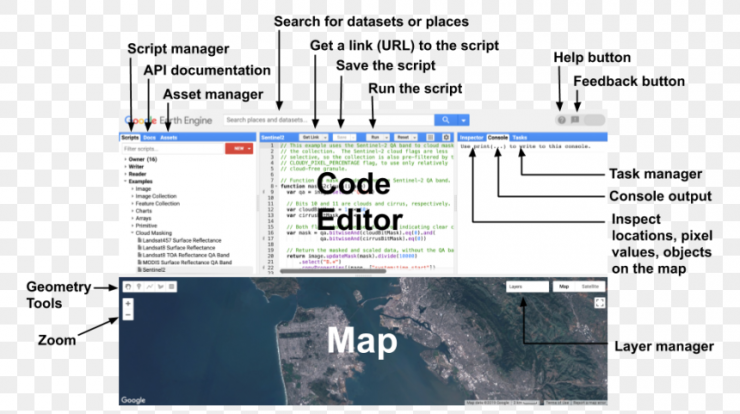Click the red NEW button
The width and height of the screenshot is (740, 414).
[x=239, y=149]
